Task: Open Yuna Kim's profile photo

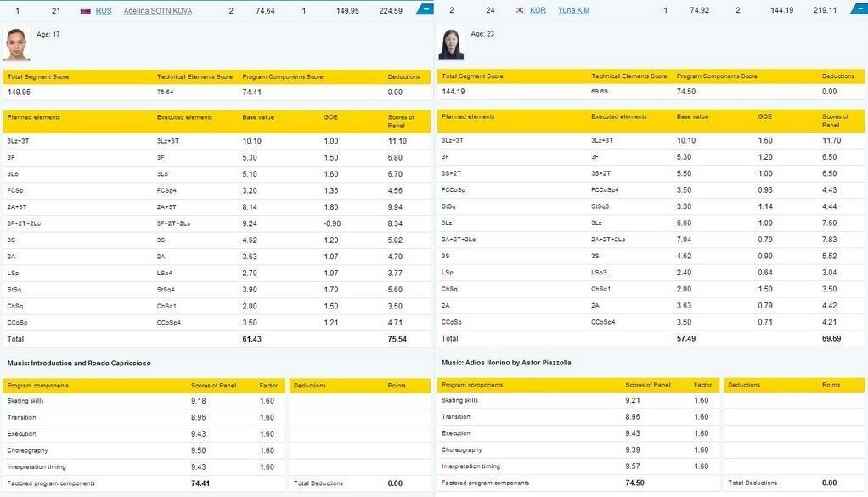Action: point(451,44)
